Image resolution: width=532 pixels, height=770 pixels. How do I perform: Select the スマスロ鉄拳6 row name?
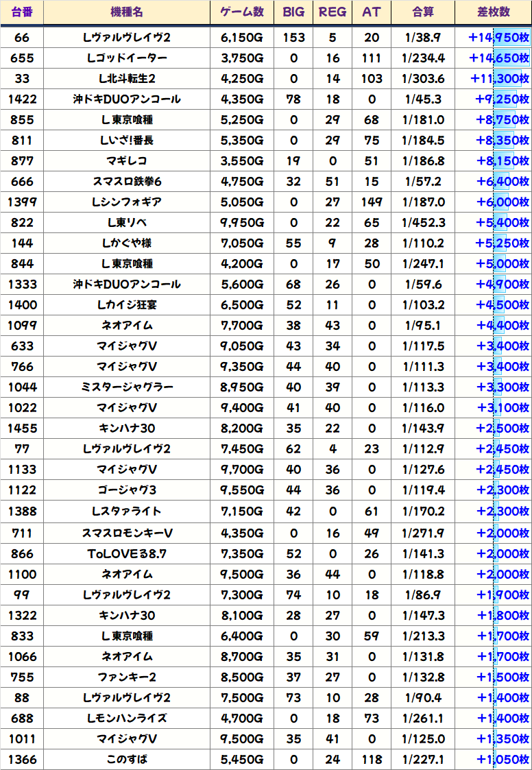[127, 182]
